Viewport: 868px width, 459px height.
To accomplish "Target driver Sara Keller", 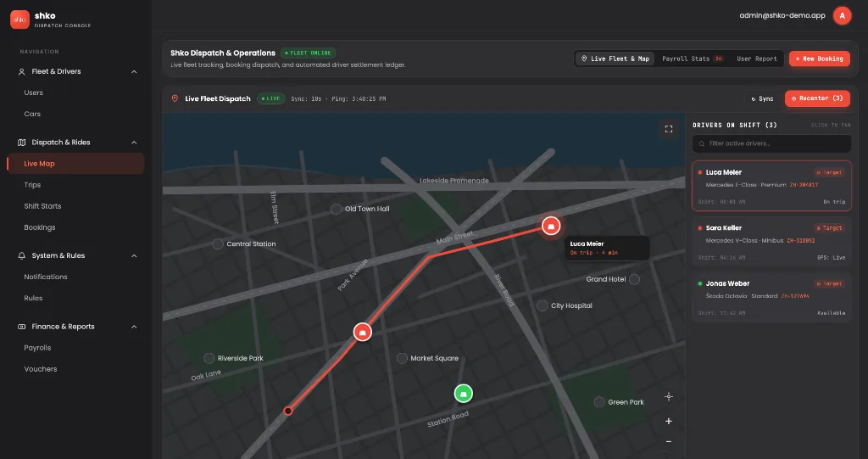I will click(829, 228).
